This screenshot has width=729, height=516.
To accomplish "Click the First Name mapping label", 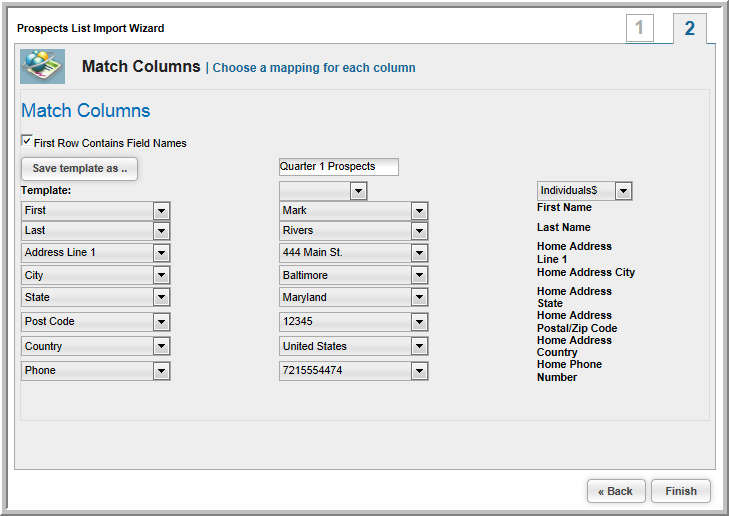I will click(x=564, y=207).
